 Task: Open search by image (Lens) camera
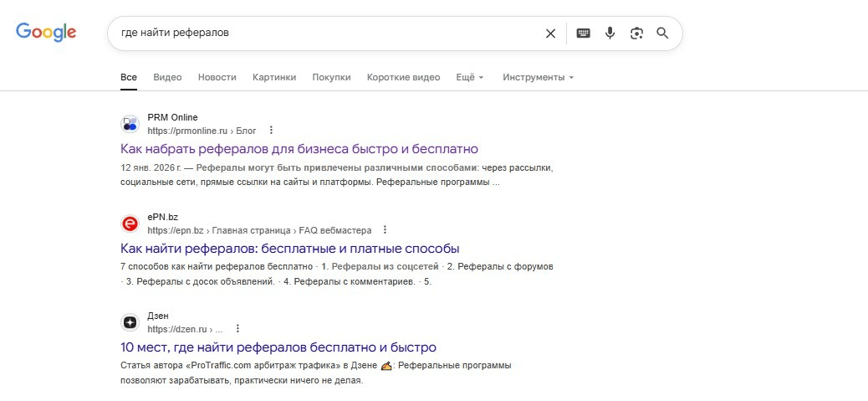636,33
